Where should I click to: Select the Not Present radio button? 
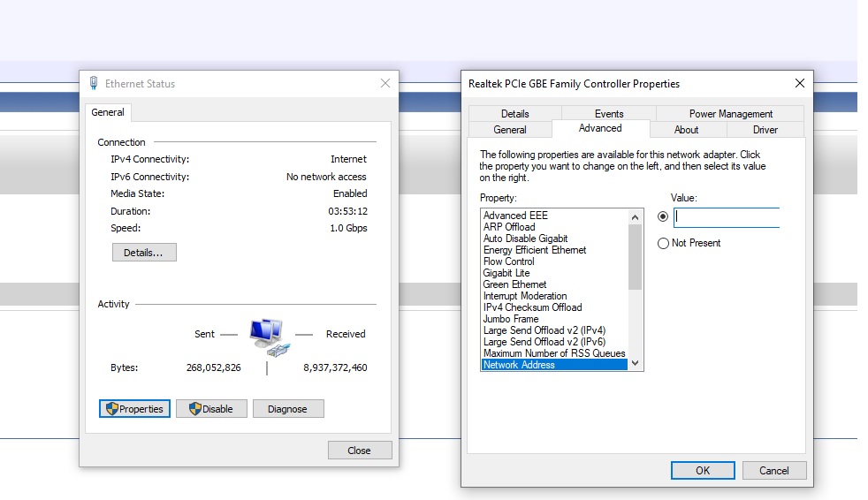click(x=663, y=243)
